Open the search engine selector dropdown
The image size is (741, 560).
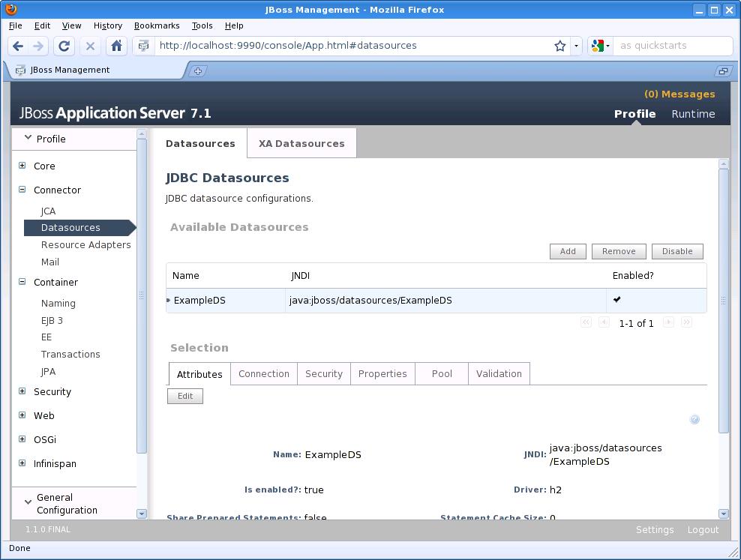click(x=601, y=46)
